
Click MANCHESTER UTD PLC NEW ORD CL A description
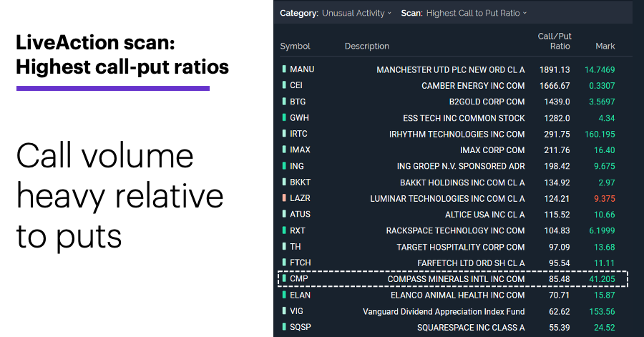pos(451,70)
